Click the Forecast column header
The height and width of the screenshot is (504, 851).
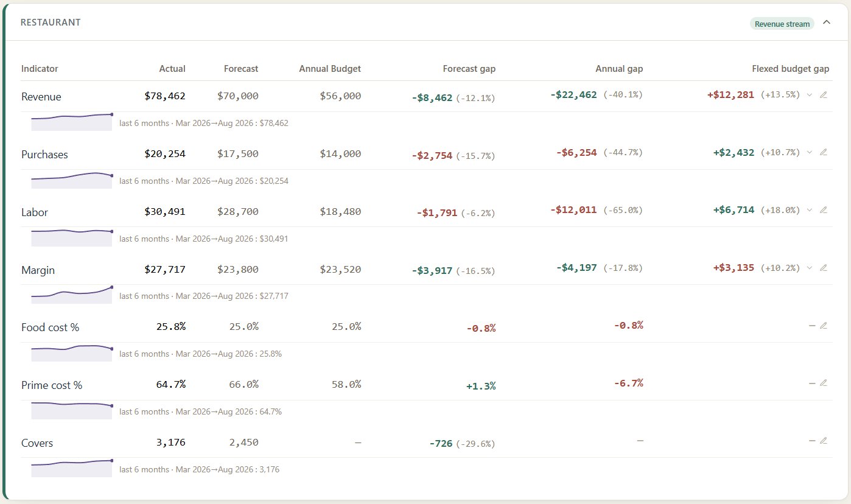coord(241,69)
